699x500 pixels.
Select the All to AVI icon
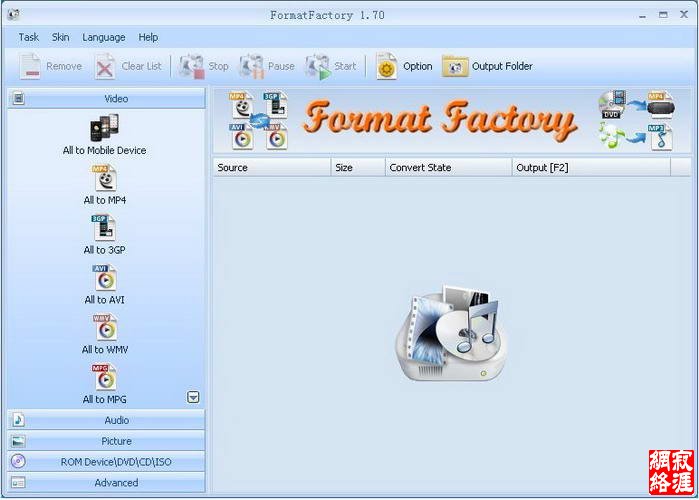pyautogui.click(x=105, y=278)
